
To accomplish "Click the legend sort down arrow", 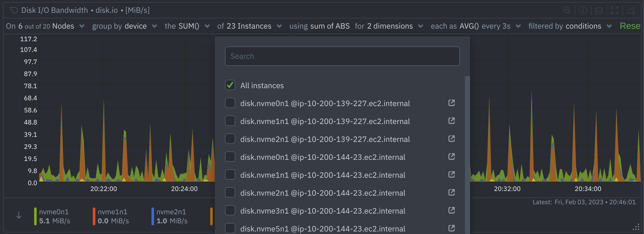I will [x=19, y=215].
